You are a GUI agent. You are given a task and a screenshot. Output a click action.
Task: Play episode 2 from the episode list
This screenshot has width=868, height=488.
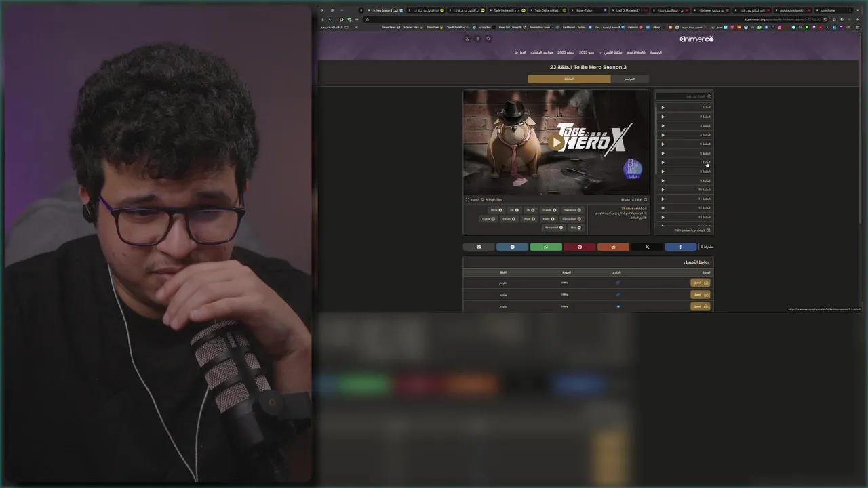coord(663,117)
